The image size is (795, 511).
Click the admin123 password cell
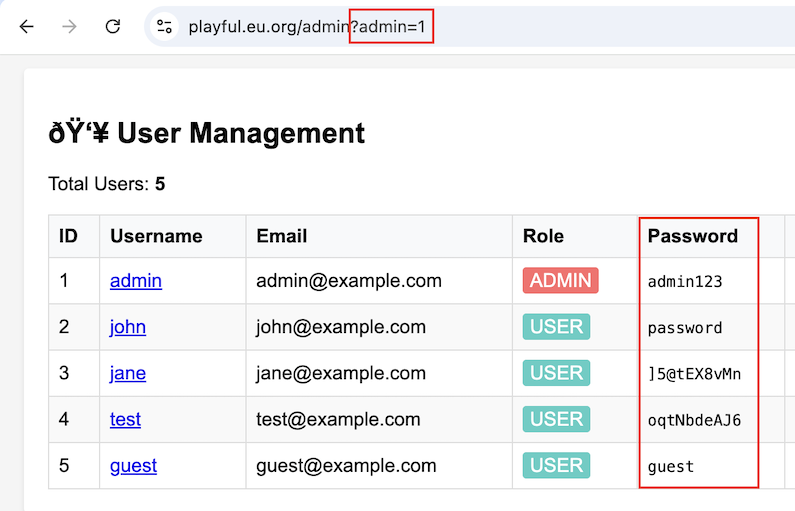[x=685, y=282]
